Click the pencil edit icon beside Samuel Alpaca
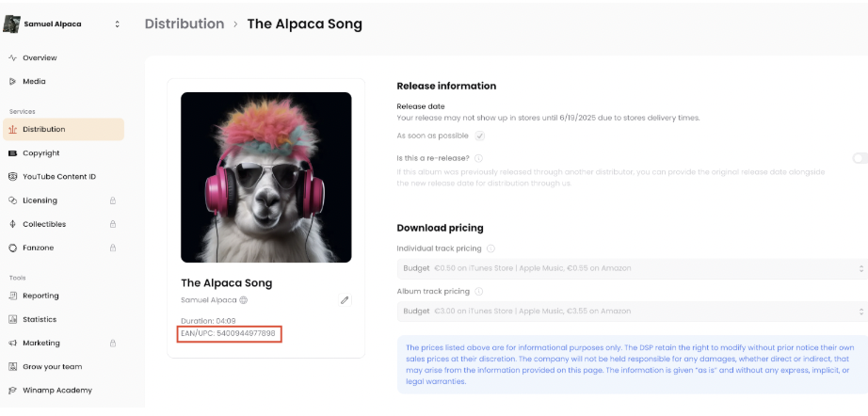The width and height of the screenshot is (868, 416). 345,300
